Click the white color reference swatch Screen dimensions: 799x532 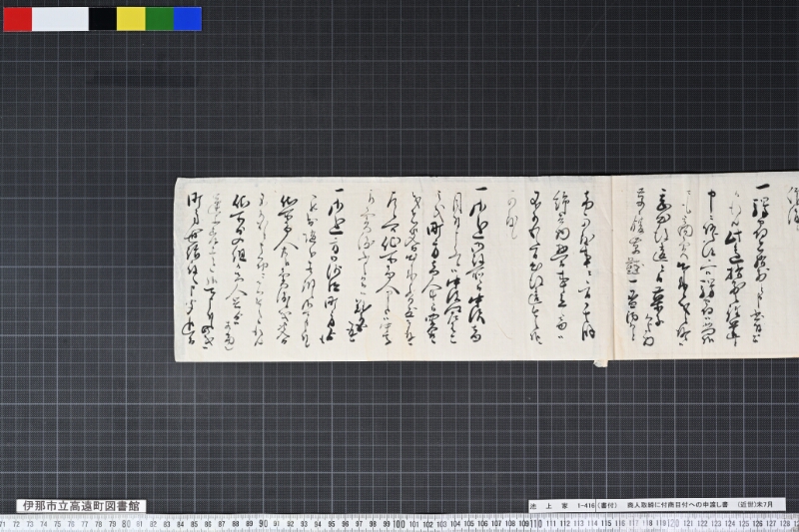pyautogui.click(x=60, y=19)
